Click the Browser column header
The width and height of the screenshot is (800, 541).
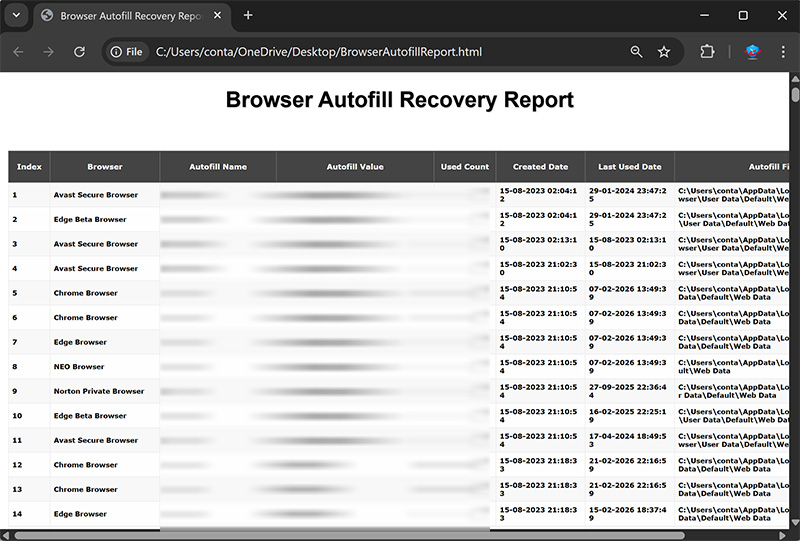(x=105, y=167)
